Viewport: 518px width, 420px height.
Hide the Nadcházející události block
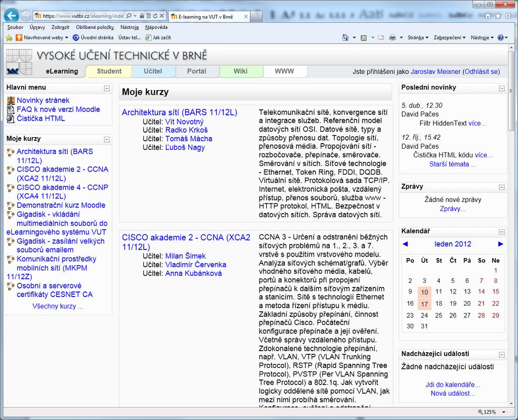click(502, 355)
